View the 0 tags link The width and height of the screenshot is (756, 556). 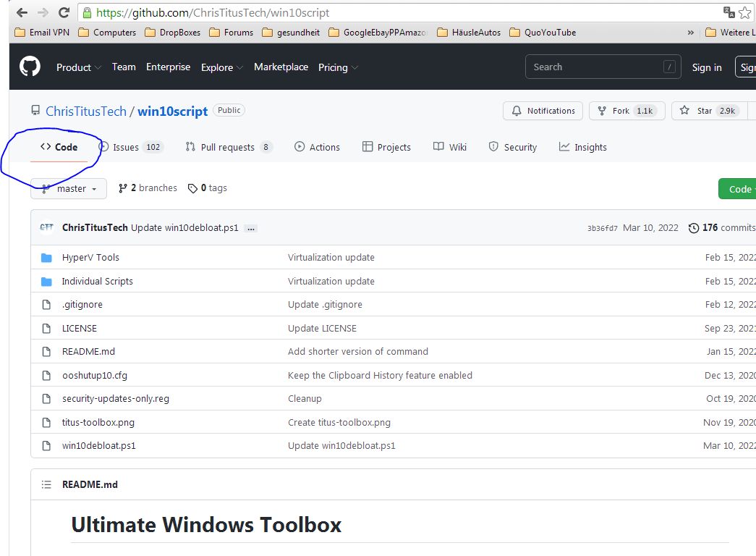pyautogui.click(x=208, y=188)
